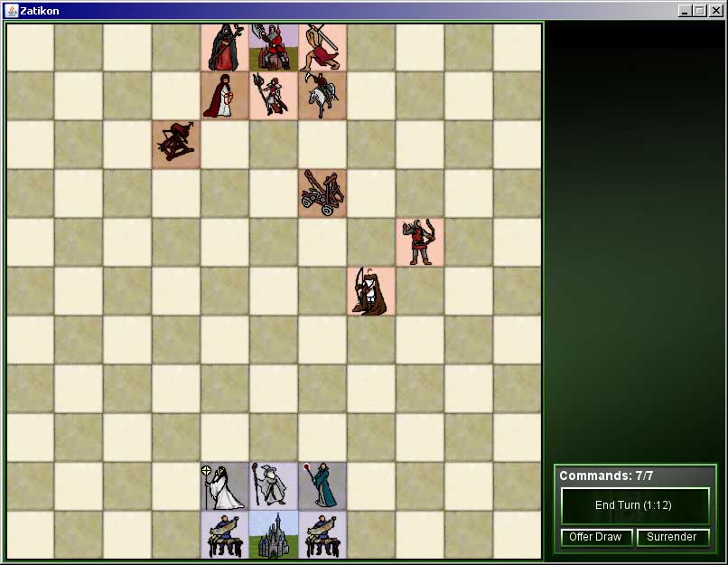This screenshot has width=728, height=565.
Task: Click the enemy kneeling halberd soldier
Action: [x=274, y=95]
